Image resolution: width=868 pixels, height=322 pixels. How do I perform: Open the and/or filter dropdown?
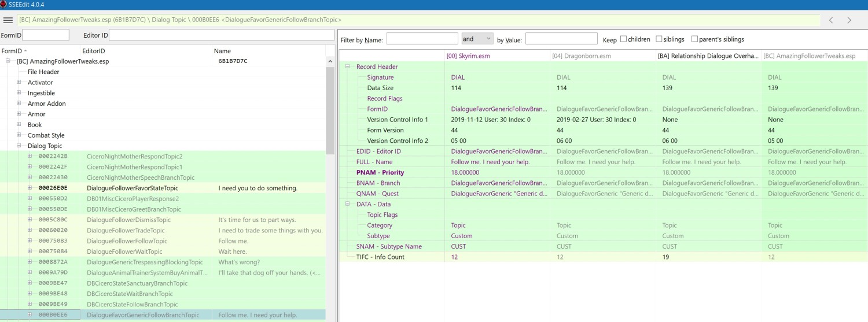477,39
